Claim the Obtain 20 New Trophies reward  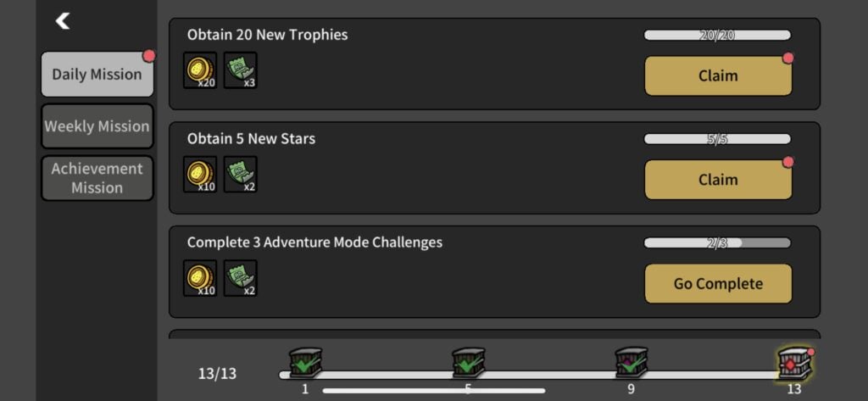718,76
